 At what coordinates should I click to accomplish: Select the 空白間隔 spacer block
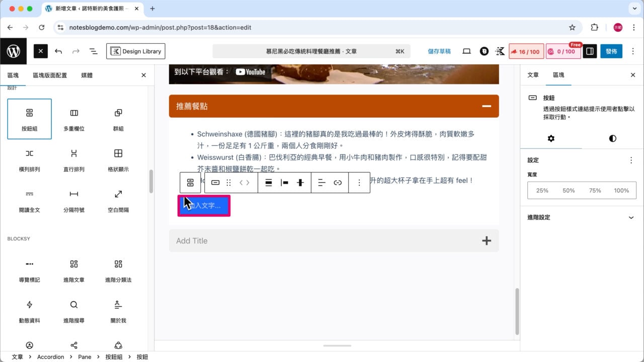(x=118, y=200)
